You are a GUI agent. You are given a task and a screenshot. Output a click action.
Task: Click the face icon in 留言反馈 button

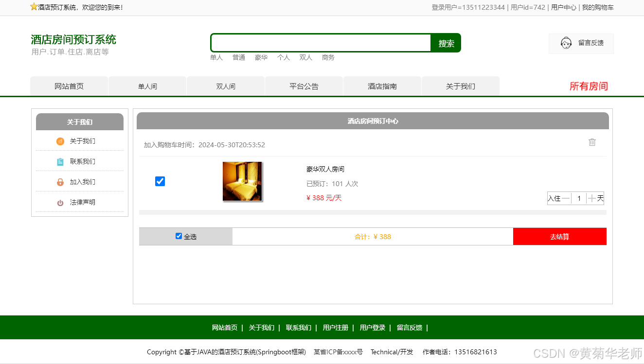tap(566, 43)
